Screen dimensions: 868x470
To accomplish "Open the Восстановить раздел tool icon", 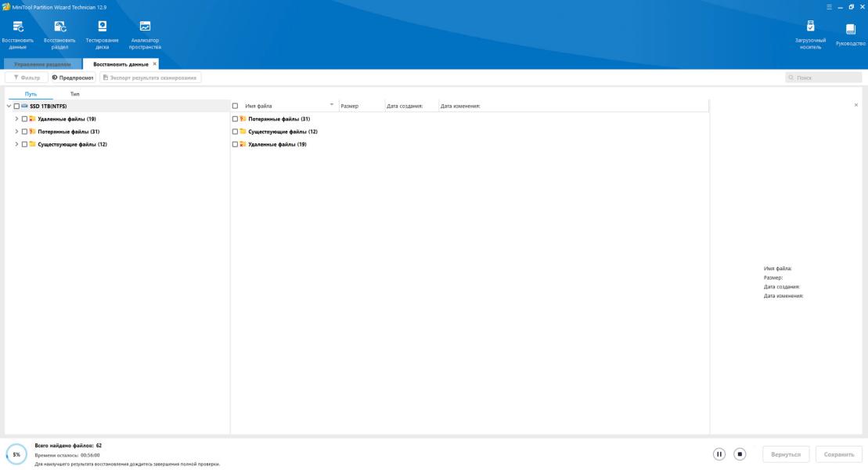I will (59, 27).
